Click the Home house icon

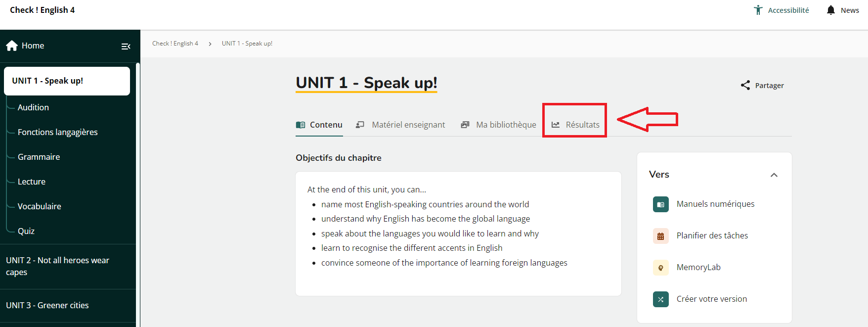(12, 46)
